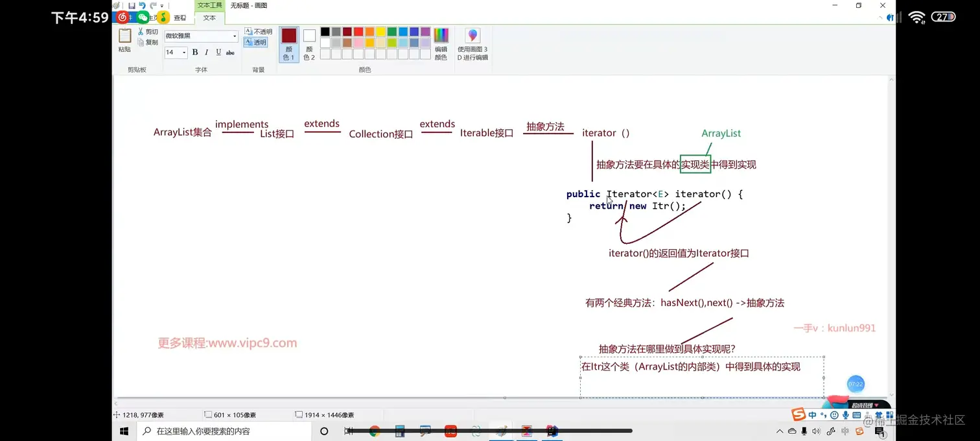Click the Undo icon in quick access toolbar
980x441 pixels.
click(x=143, y=5)
